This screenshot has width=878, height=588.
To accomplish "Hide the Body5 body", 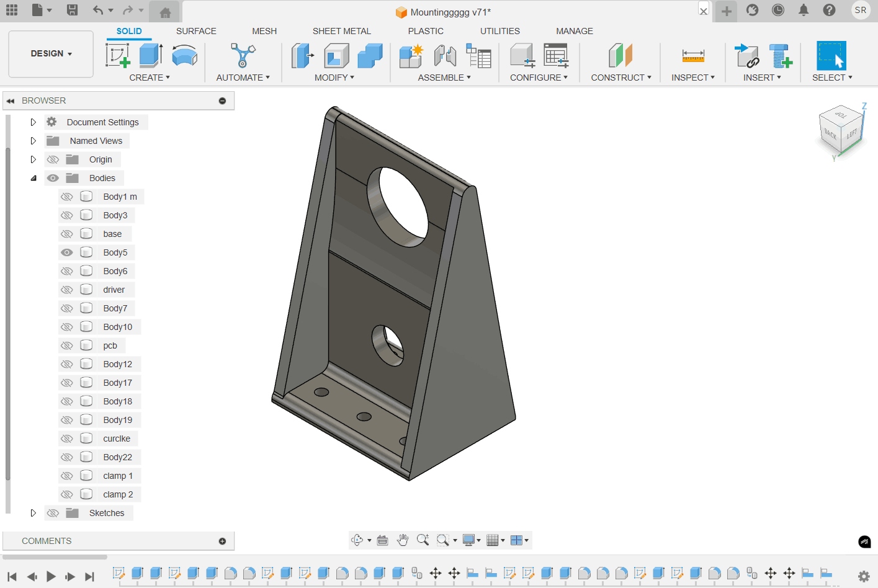I will 67,252.
